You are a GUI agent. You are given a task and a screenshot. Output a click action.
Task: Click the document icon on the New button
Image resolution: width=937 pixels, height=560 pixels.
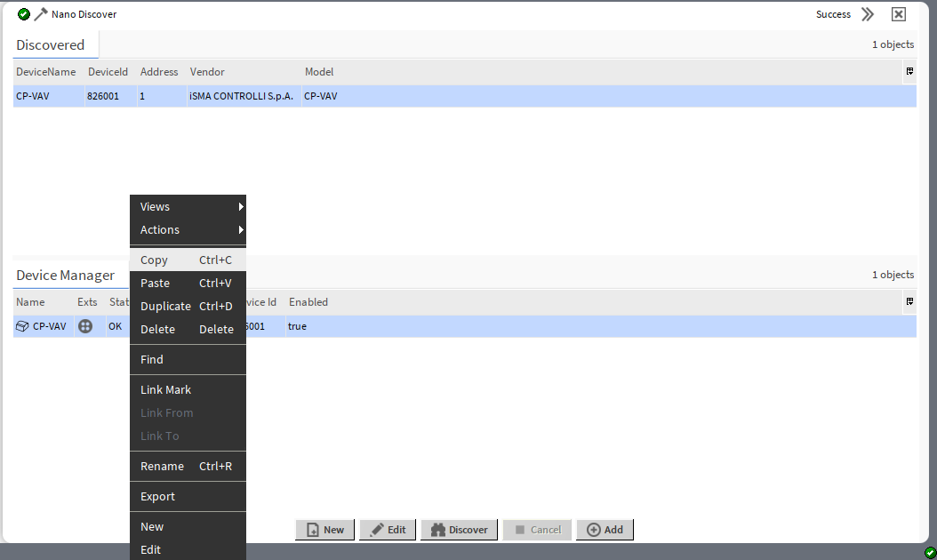[x=311, y=529]
